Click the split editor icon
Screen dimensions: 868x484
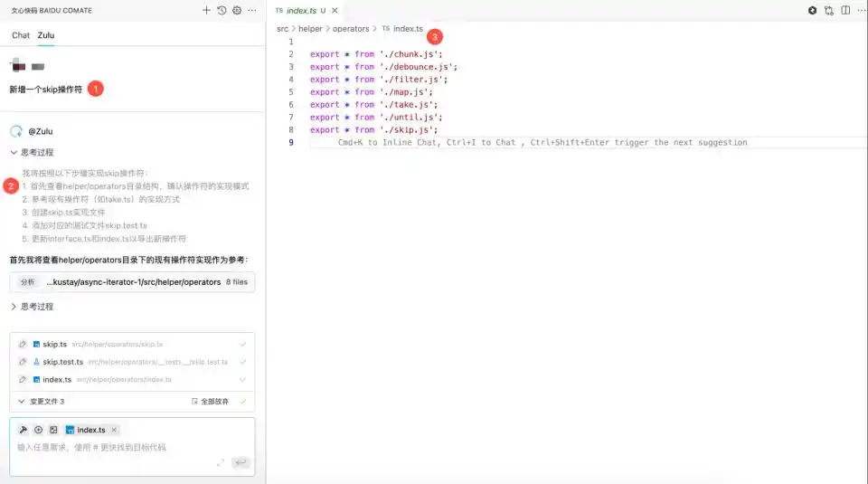tap(845, 11)
